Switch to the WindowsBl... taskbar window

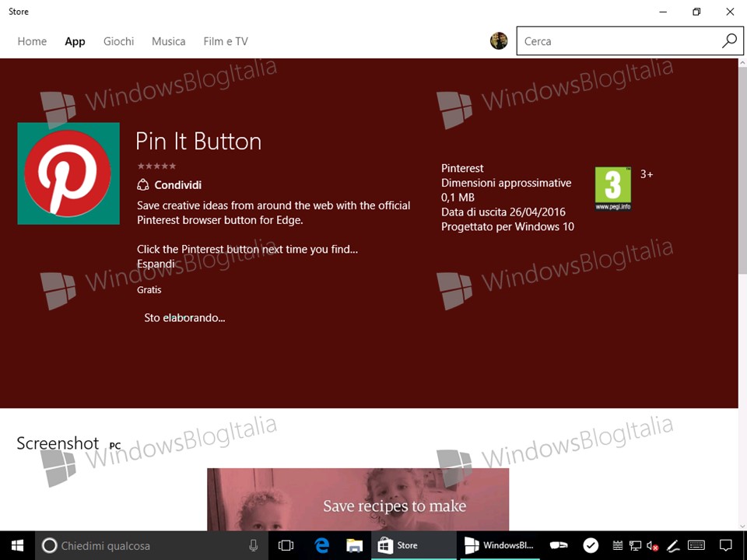pos(500,546)
